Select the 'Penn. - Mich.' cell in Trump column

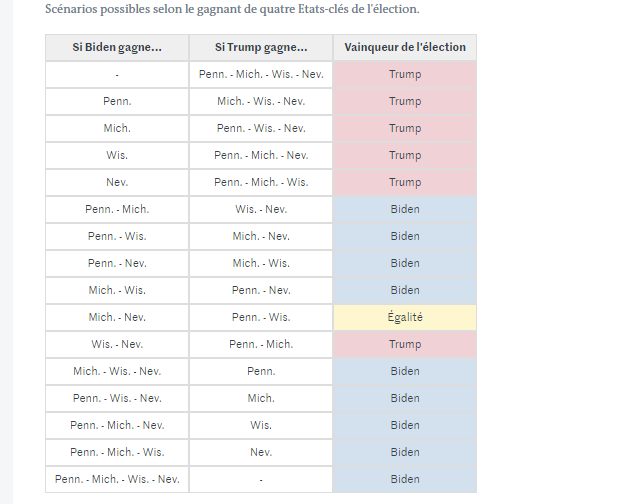261,344
